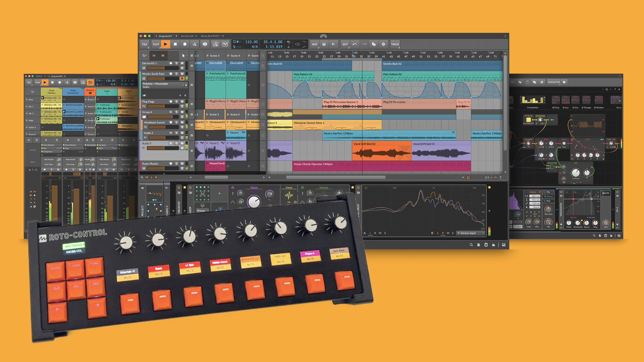Open track list view options dropdown
This screenshot has width=644, height=362.
point(144,56)
